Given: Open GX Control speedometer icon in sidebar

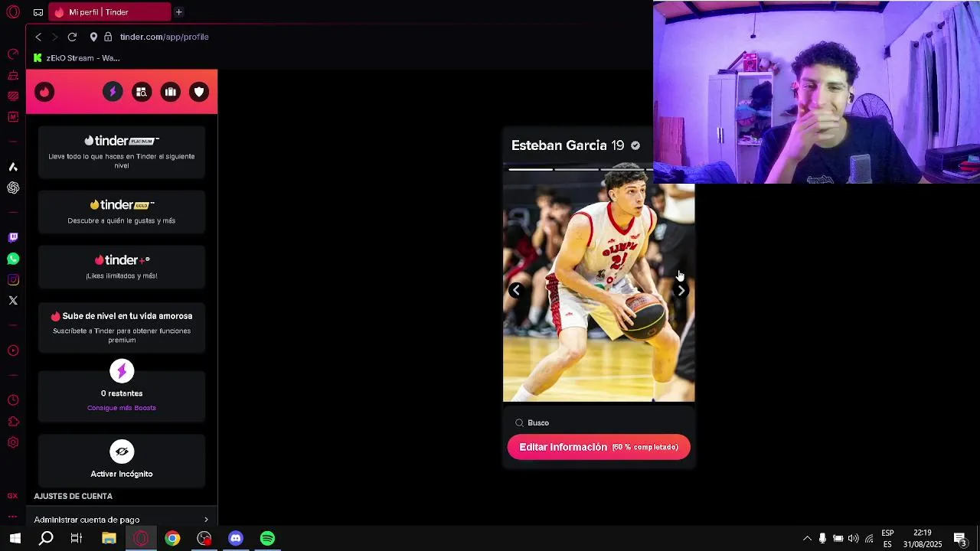Looking at the screenshot, I should click(13, 54).
